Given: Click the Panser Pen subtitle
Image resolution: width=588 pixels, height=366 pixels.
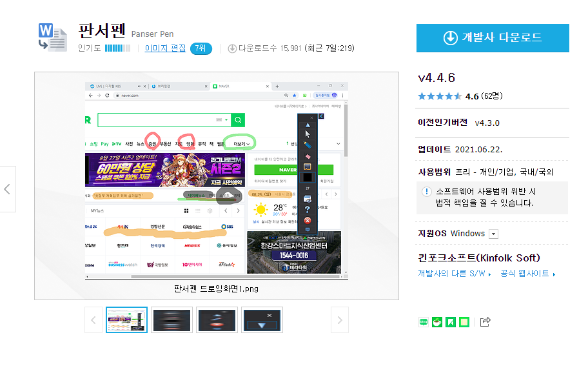Looking at the screenshot, I should tap(152, 34).
